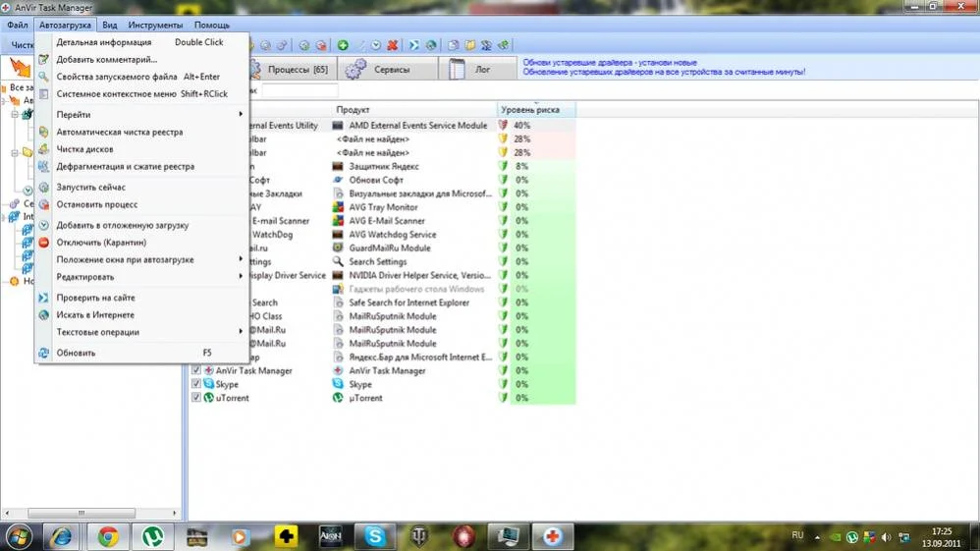Click the faint pencil edit toolbar icon
The width and height of the screenshot is (980, 551).
click(360, 45)
